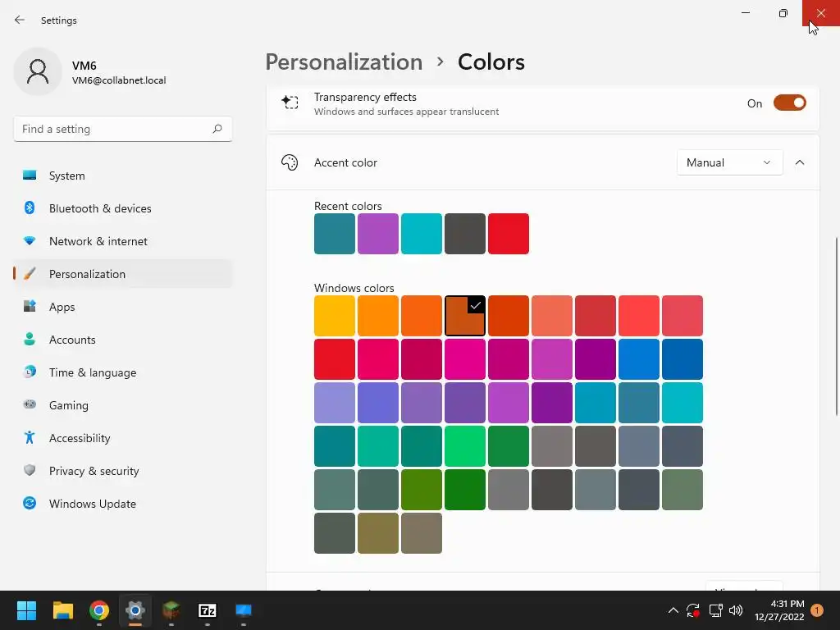Click the System monitor icon in sidebar
Image resolution: width=840 pixels, height=630 pixels.
click(30, 176)
